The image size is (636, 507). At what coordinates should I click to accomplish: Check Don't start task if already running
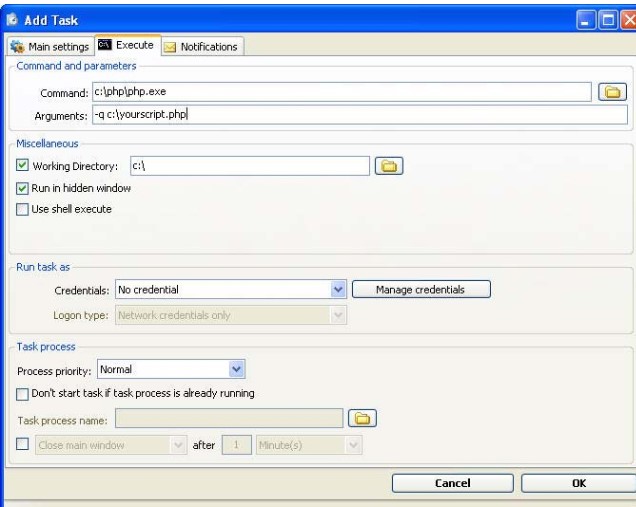coord(22,394)
